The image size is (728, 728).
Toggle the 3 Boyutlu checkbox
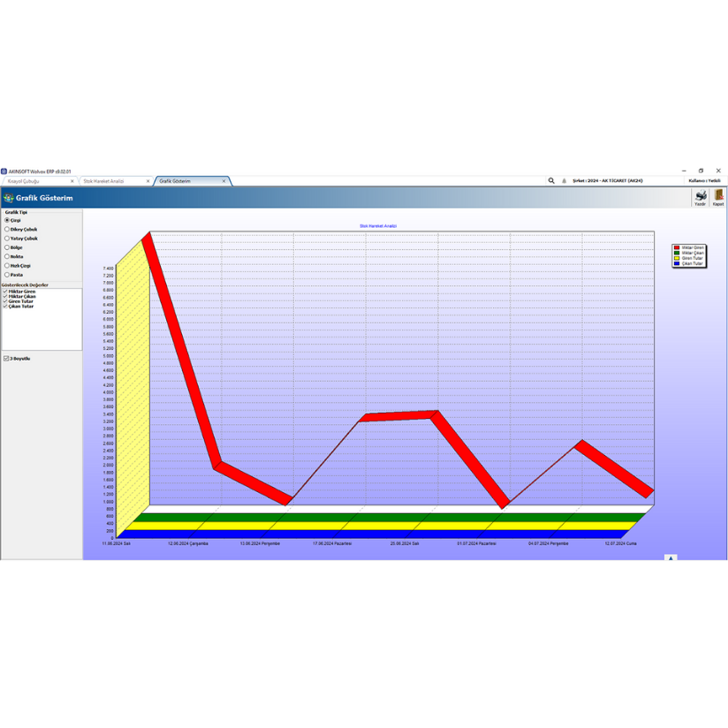pyautogui.click(x=6, y=359)
